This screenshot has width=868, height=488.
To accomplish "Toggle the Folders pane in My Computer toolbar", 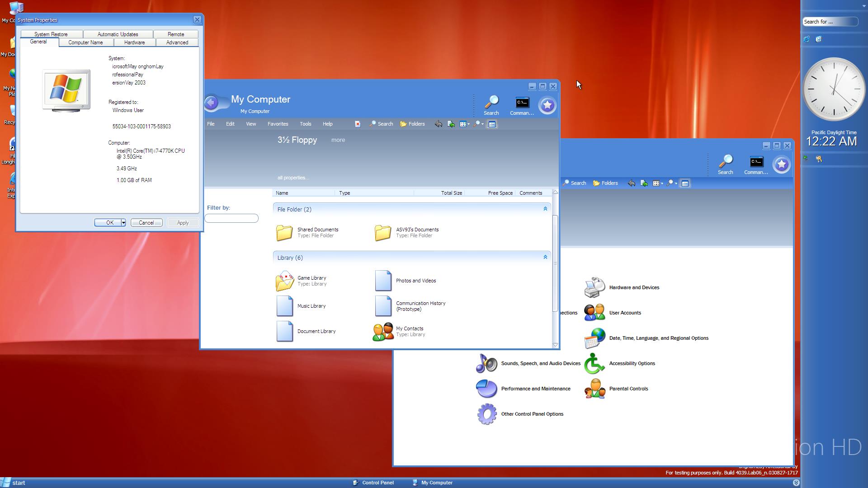I will coord(412,124).
